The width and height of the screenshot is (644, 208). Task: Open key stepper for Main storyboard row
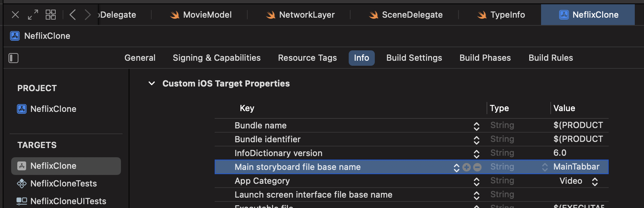pyautogui.click(x=457, y=168)
